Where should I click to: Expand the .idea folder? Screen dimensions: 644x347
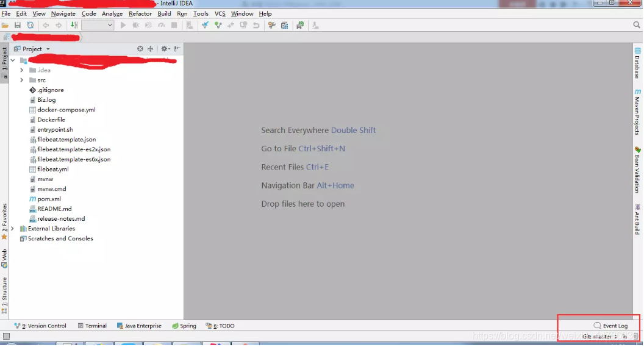pos(22,70)
